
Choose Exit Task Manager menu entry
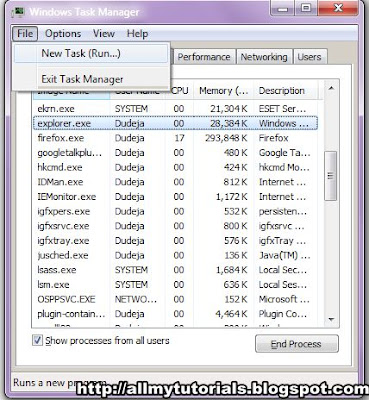91,79
